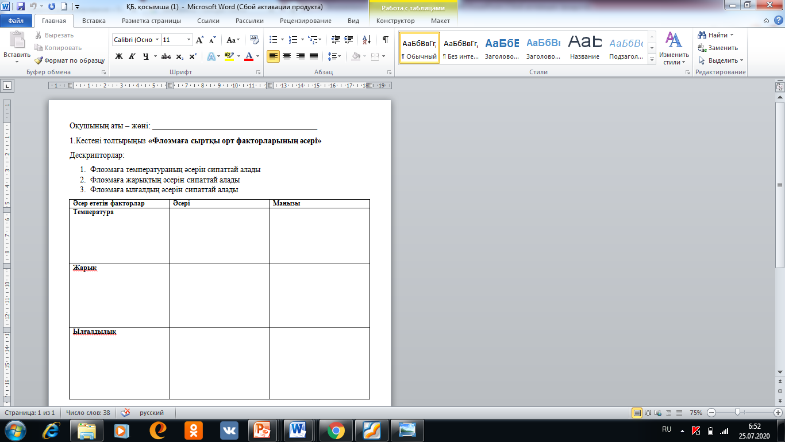The width and height of the screenshot is (785, 442).
Task: Increase font size with grow button
Action: tap(199, 40)
